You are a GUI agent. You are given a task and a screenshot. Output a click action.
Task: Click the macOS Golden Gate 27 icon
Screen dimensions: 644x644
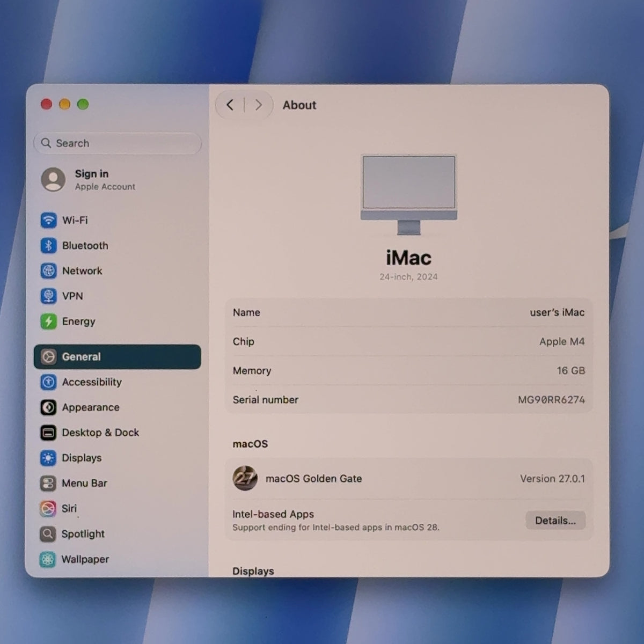click(245, 478)
